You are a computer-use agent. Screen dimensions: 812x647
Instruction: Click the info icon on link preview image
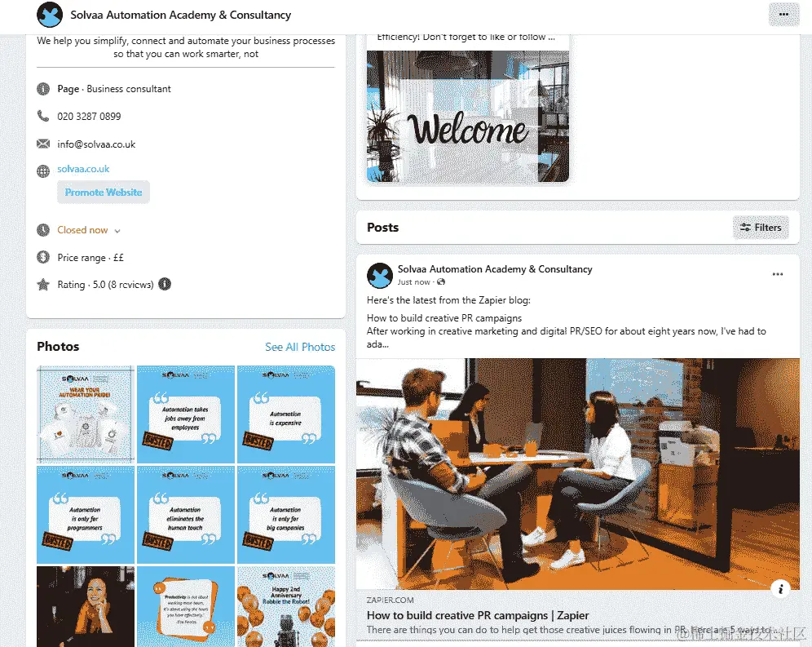(780, 588)
